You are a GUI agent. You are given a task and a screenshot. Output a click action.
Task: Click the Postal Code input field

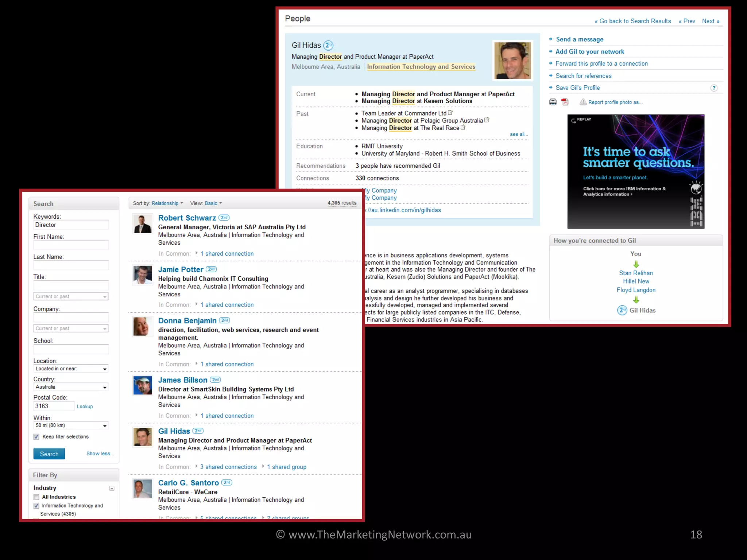point(54,406)
